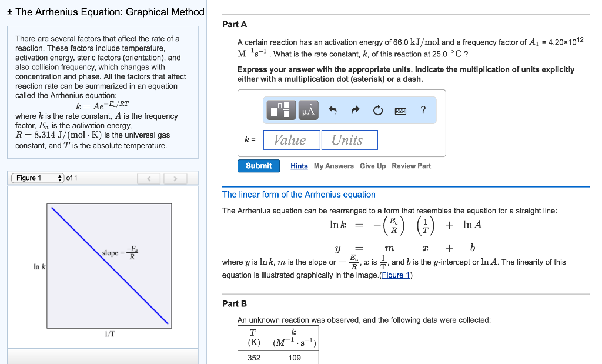
Task: Click the 'of 1' figure count text
Action: [72, 178]
